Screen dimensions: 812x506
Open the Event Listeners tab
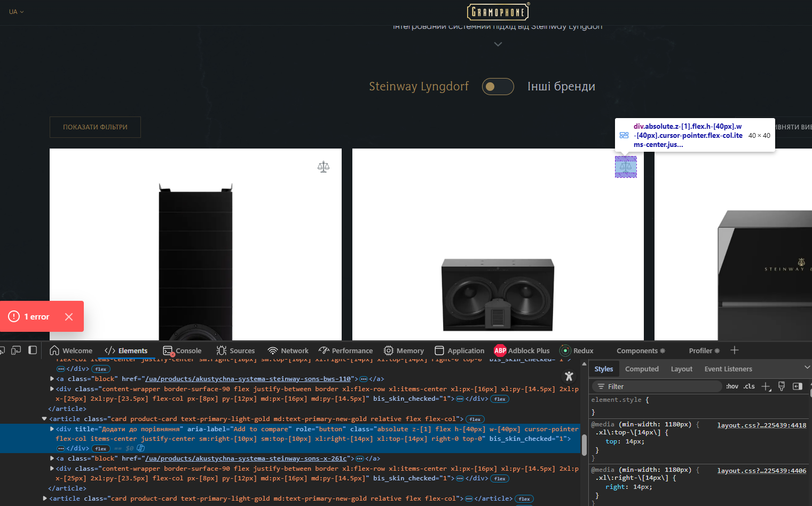point(728,369)
